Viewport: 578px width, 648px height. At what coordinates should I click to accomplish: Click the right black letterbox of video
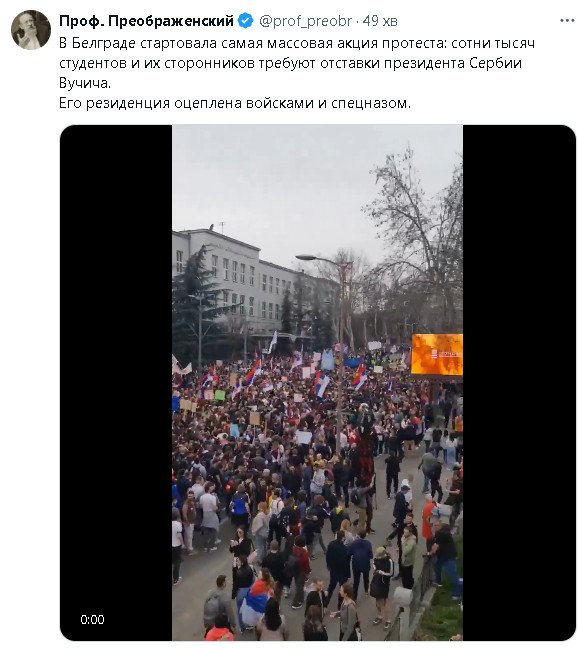(x=519, y=383)
